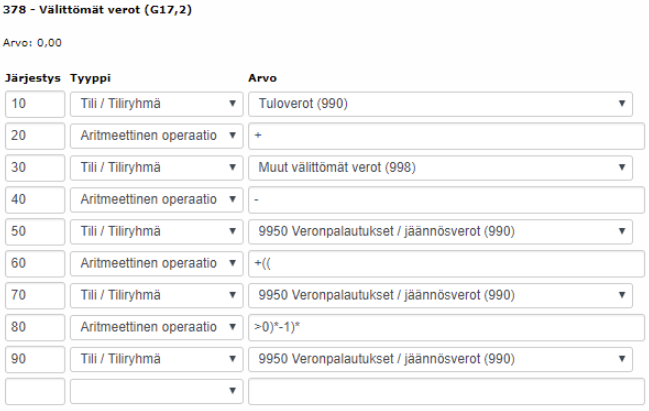649x411 pixels.
Task: Select the order field containing 20
Action: tap(35, 135)
